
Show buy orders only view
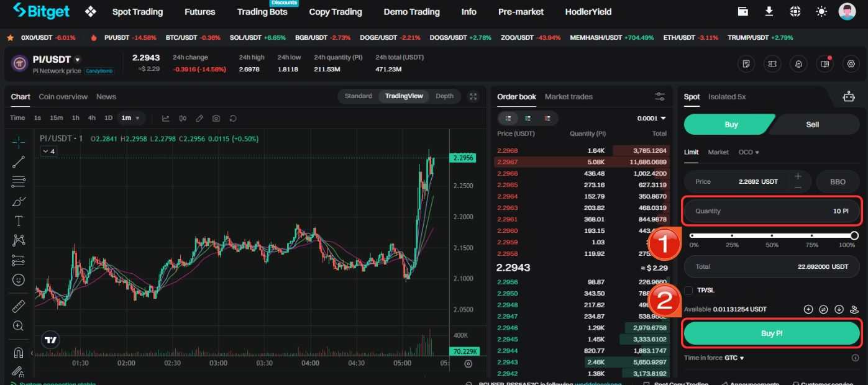click(x=528, y=118)
